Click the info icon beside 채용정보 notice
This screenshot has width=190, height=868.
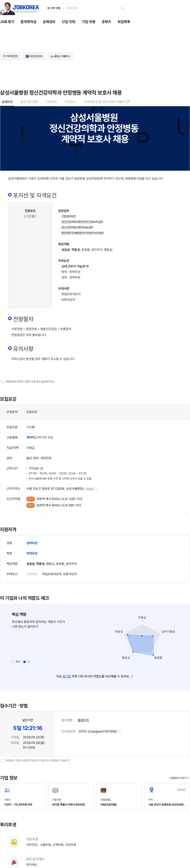click(2, 381)
